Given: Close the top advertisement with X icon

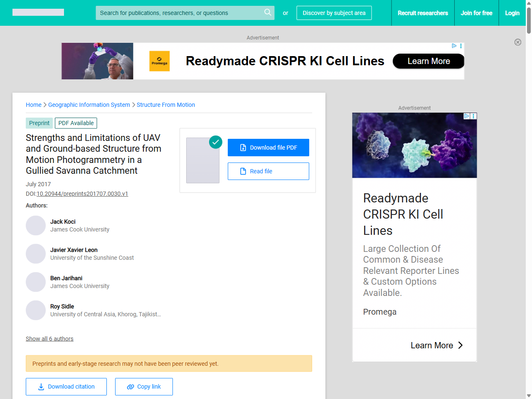Looking at the screenshot, I should coord(518,42).
